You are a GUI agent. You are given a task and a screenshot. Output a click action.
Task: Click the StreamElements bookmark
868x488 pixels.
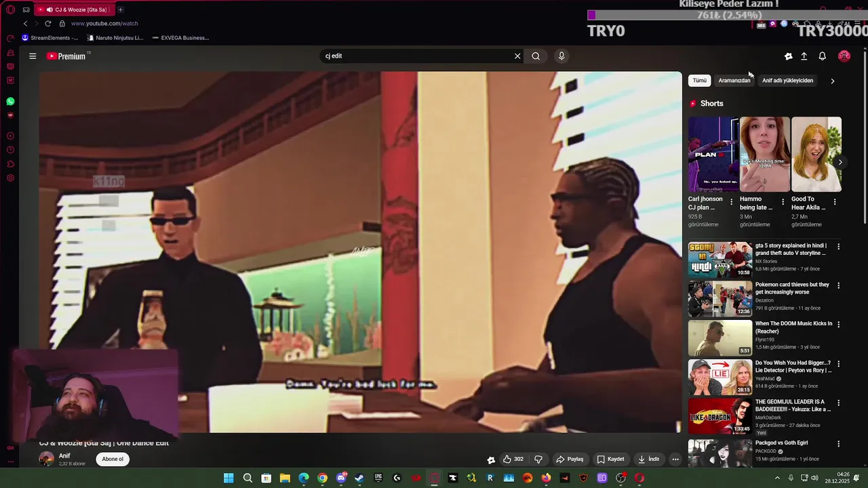tap(50, 38)
